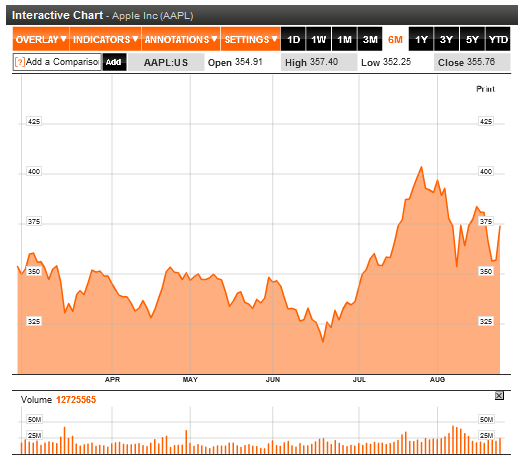Click the left 25M volume label
This screenshot has width=526, height=473.
pyautogui.click(x=34, y=435)
